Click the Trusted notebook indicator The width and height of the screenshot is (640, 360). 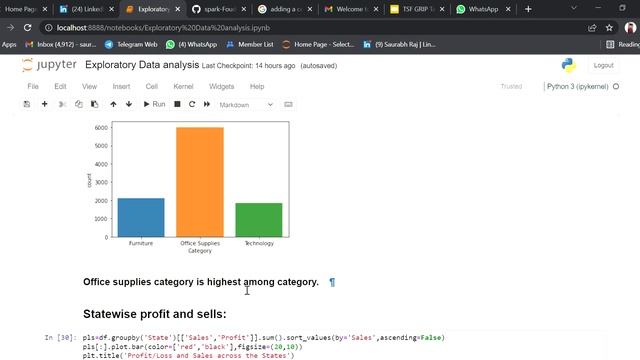(x=511, y=87)
